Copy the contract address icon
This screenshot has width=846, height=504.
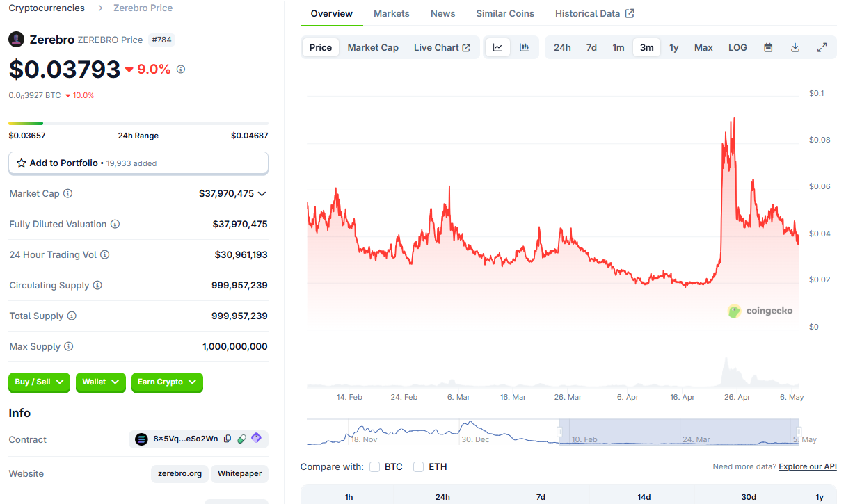[228, 439]
